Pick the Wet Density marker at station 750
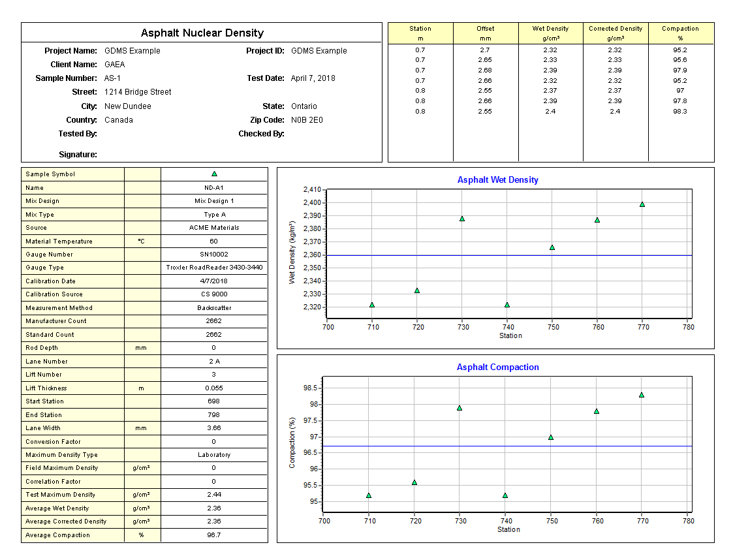Viewport: 733px width, 560px height. [552, 247]
